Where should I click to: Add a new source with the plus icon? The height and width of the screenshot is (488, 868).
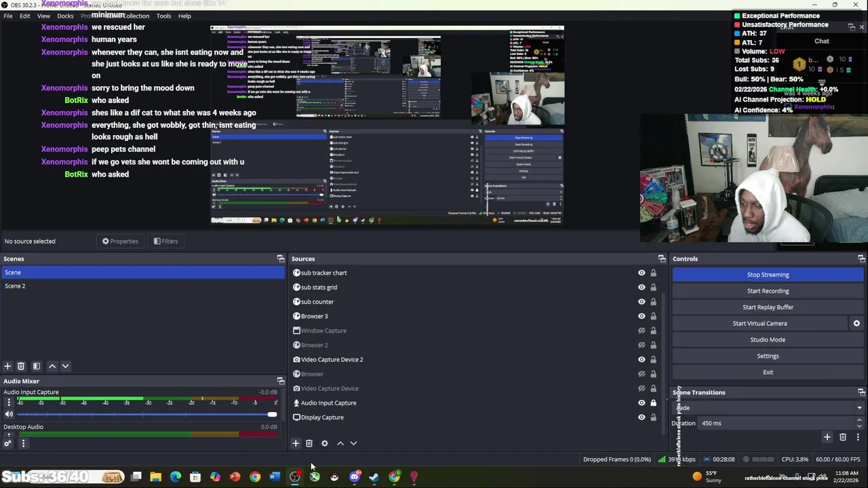296,443
